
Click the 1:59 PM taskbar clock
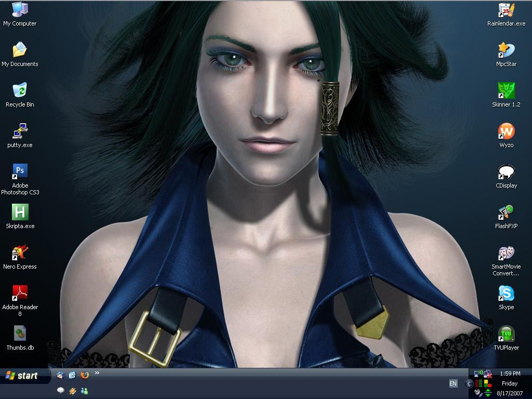510,374
